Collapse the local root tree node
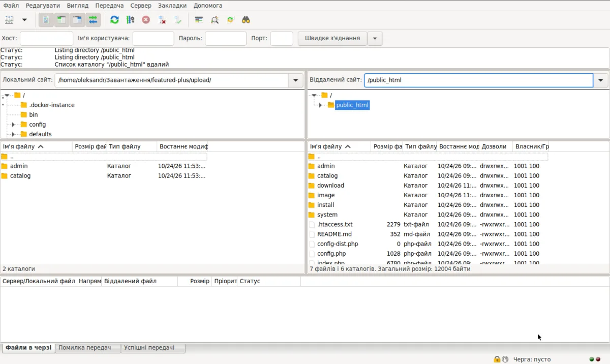Image resolution: width=610 pixels, height=364 pixels. [x=7, y=95]
